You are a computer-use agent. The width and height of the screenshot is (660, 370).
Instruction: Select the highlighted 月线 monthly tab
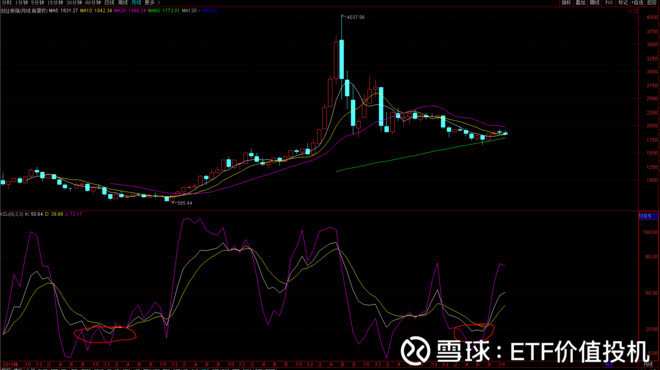point(136,3)
